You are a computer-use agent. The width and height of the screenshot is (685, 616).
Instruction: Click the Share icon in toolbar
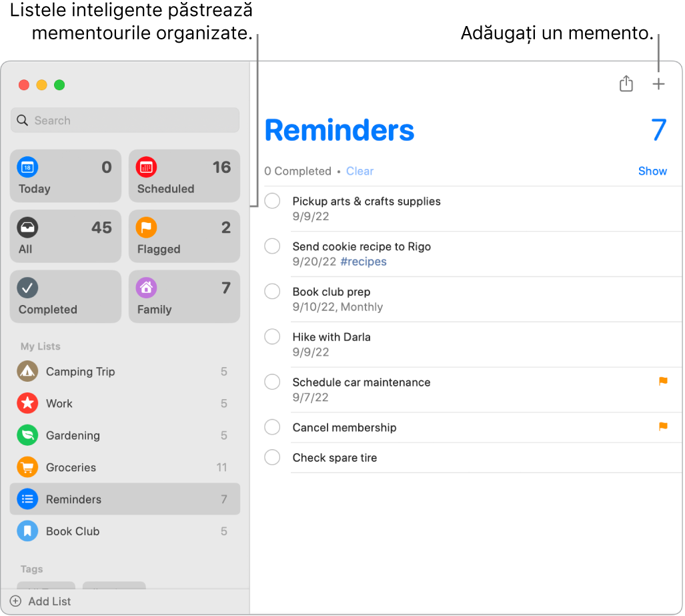tap(626, 84)
